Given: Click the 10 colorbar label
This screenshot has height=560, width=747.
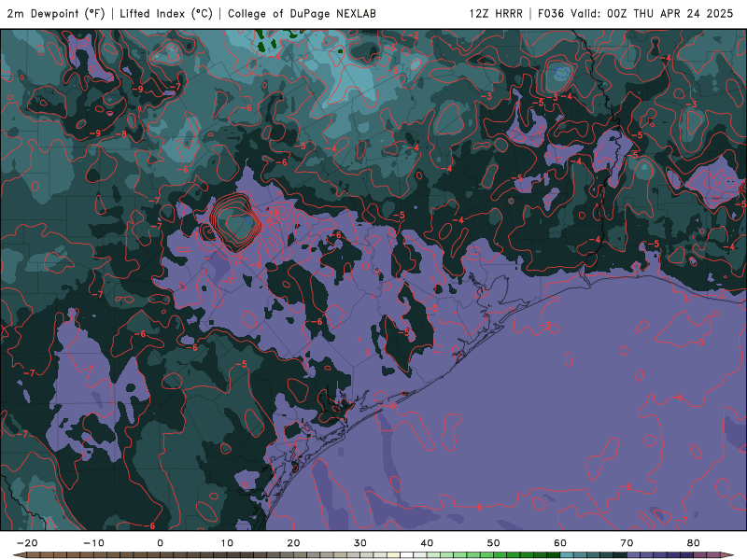Looking at the screenshot, I should [227, 543].
